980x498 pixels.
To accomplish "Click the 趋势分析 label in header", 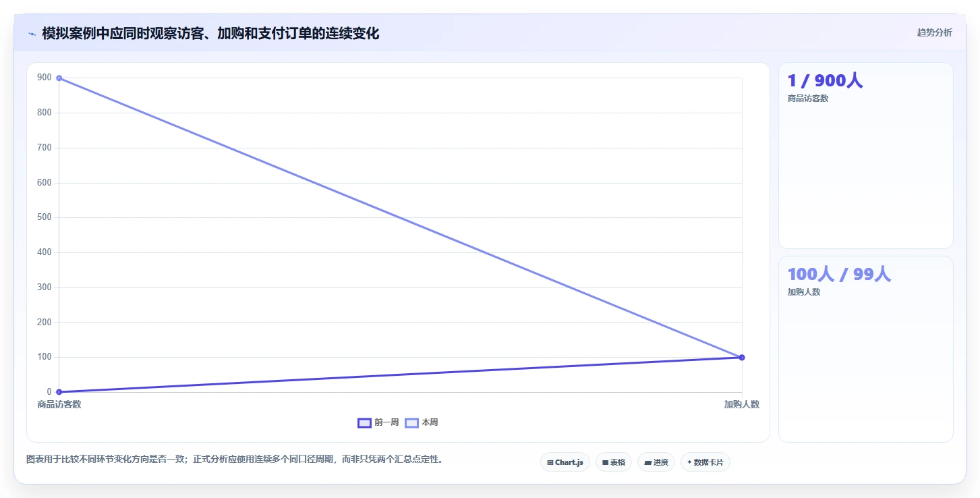I will click(x=934, y=32).
